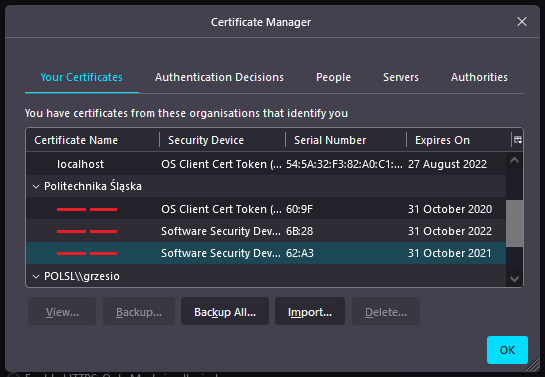Click the 31 October 2020 expiry date

click(x=450, y=209)
